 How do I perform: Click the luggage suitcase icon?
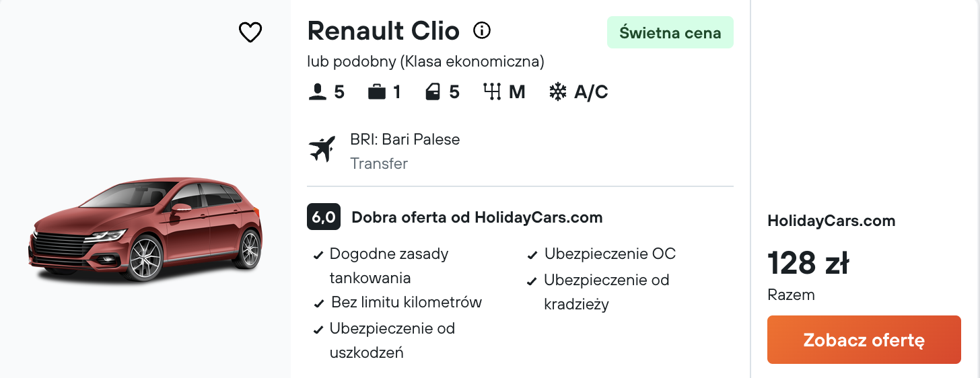click(x=377, y=92)
